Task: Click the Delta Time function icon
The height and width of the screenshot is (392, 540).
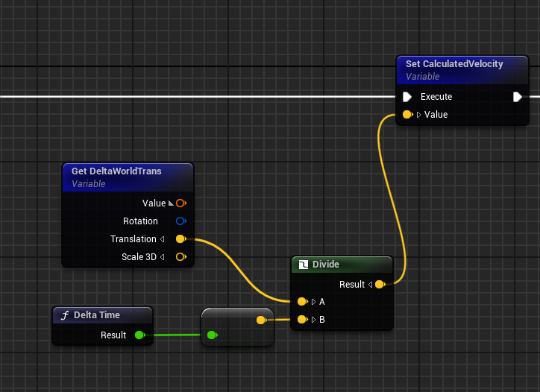Action: click(x=65, y=315)
